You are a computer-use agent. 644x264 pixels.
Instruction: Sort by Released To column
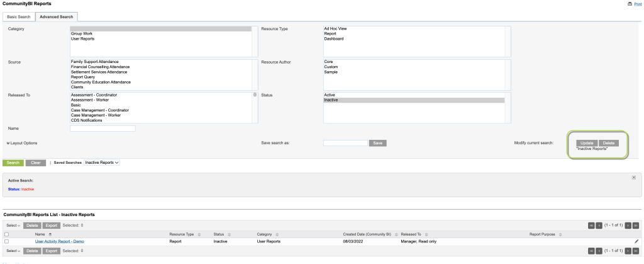point(426,234)
